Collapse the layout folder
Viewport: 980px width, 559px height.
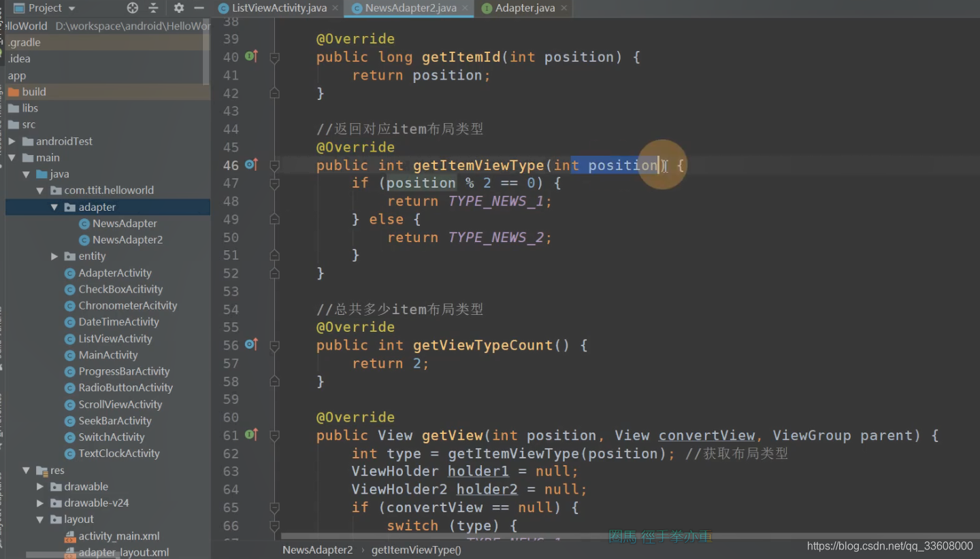pyautogui.click(x=40, y=520)
